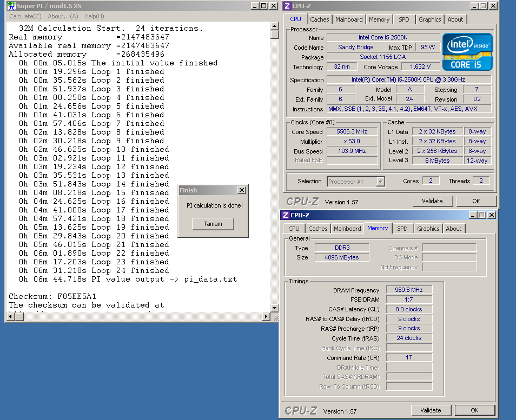Close the bottom CPU-Z window
Viewport: 516px width, 420px height.
pyautogui.click(x=491, y=215)
